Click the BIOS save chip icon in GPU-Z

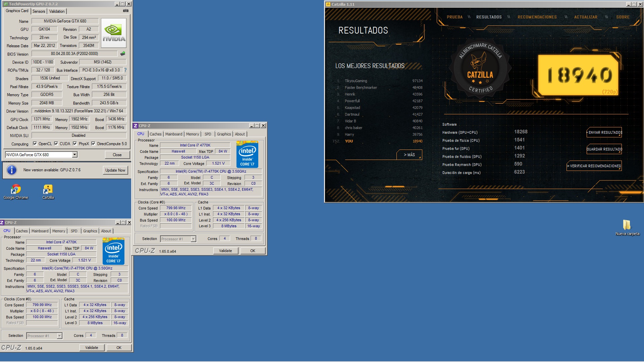[x=123, y=54]
